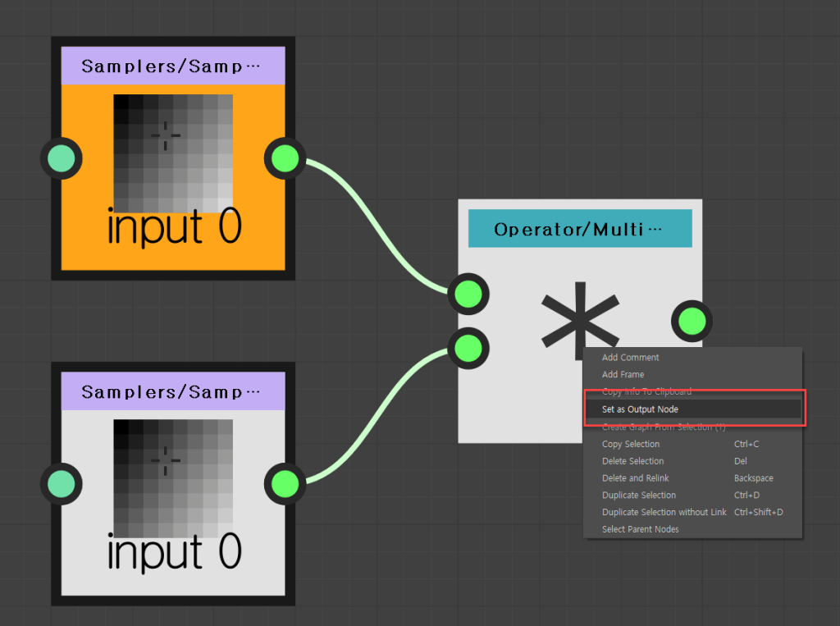
Task: Select the output port of the orange Sampler node
Action: coord(284,158)
